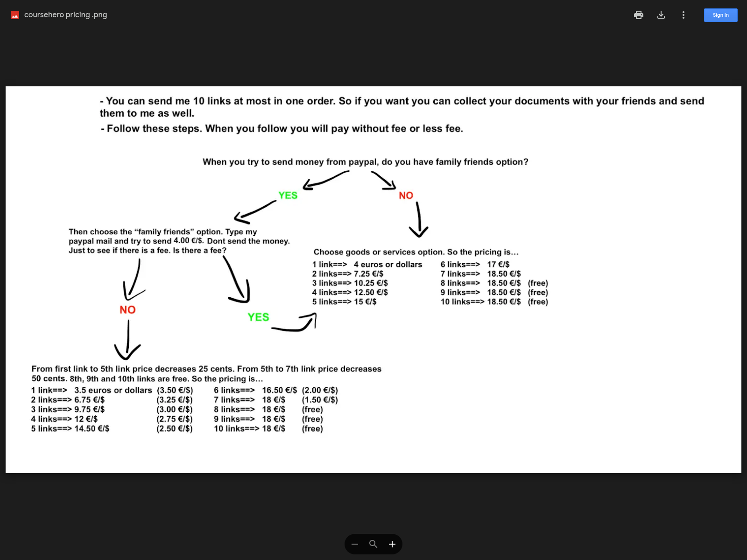Click the red NO under the fee question
The image size is (747, 560).
[127, 310]
